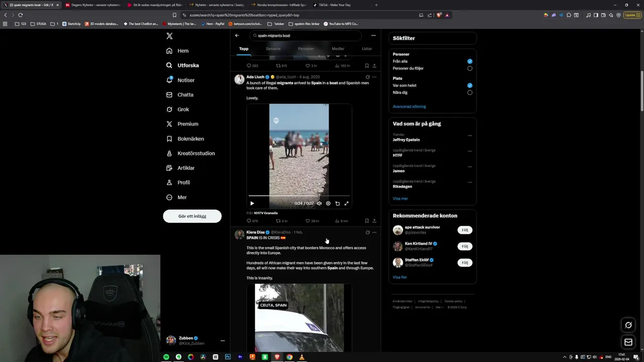644x362 pixels.
Task: Open Profil in the sidebar
Action: 178,183
